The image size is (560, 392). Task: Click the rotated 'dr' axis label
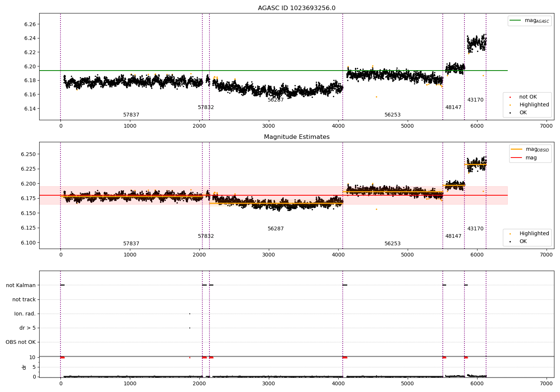24,367
